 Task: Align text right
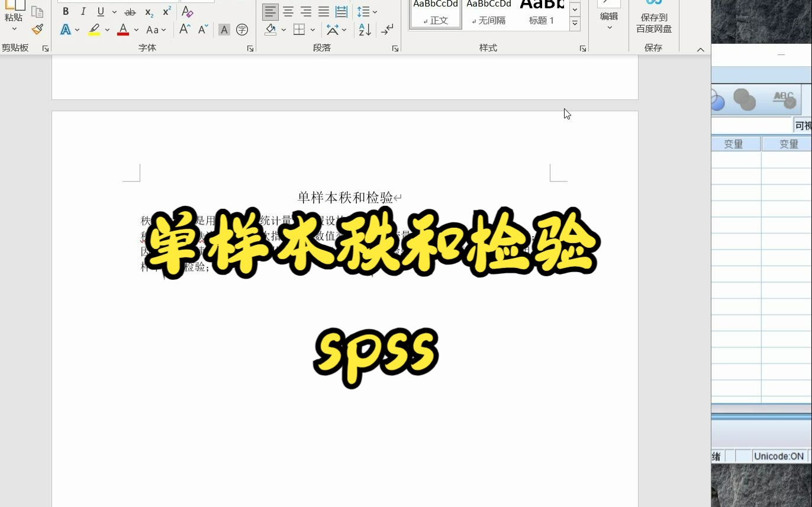pos(306,12)
